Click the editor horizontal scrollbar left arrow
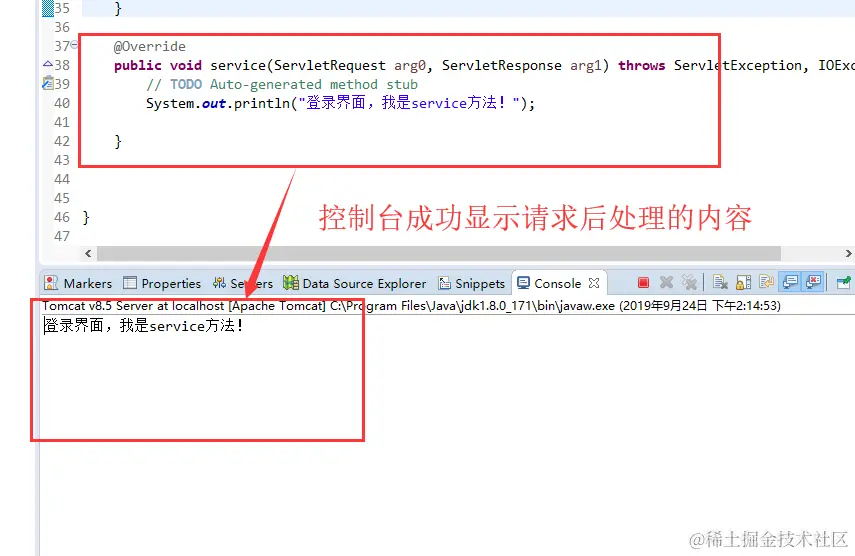Viewport: 855px width, 556px height. pos(88,253)
